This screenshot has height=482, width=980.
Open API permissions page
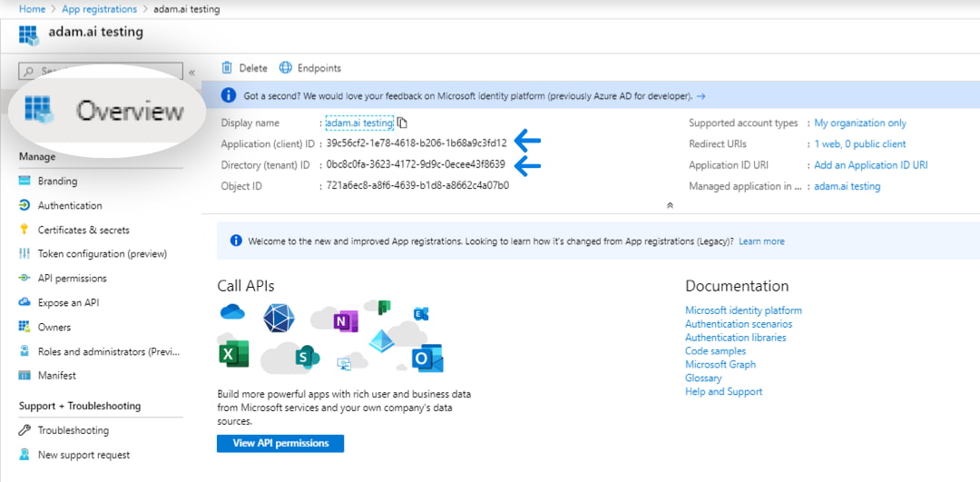coord(73,278)
